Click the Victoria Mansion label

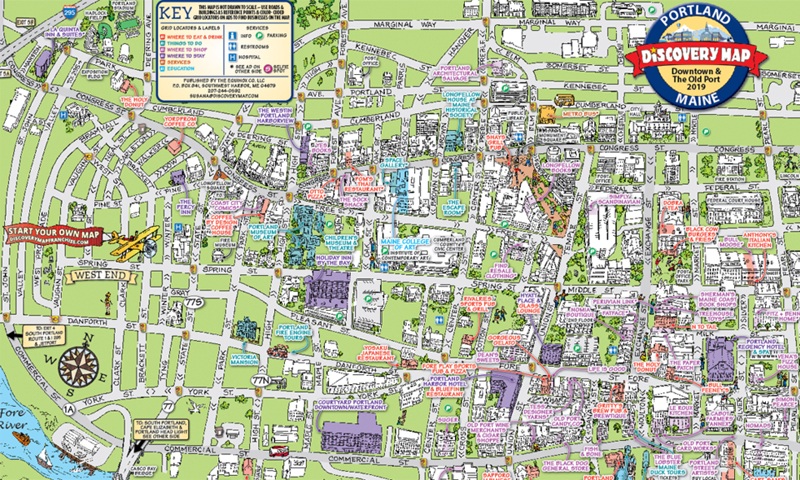[244, 359]
